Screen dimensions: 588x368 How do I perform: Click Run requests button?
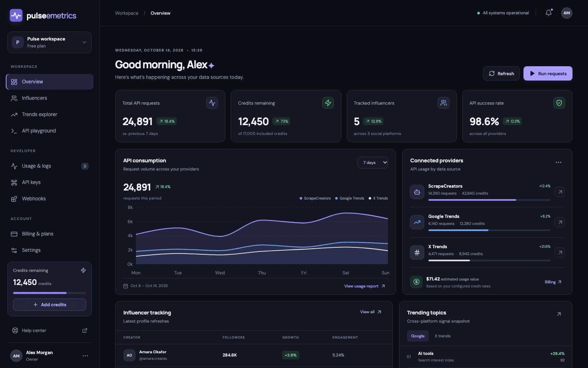[x=548, y=74]
